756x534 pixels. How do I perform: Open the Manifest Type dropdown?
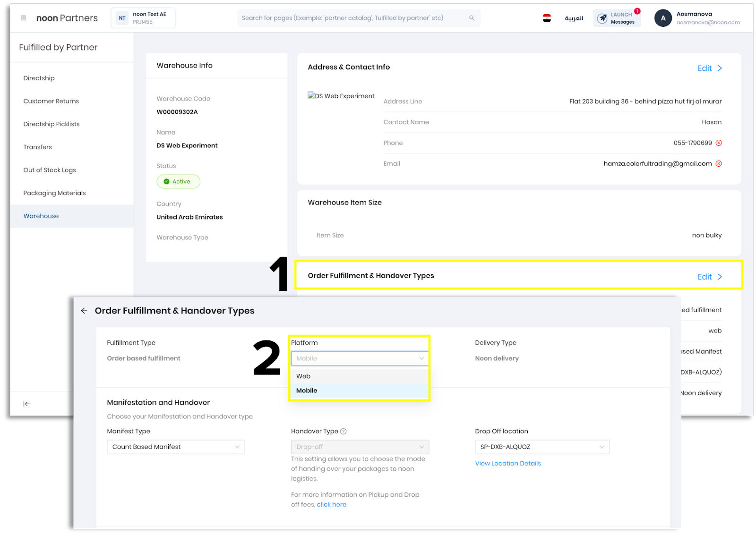pyautogui.click(x=176, y=447)
